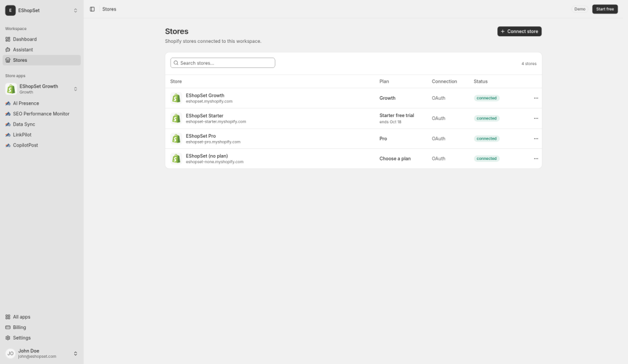Open more options for EShopSet Pro row
This screenshot has width=628, height=364.
pyautogui.click(x=536, y=138)
